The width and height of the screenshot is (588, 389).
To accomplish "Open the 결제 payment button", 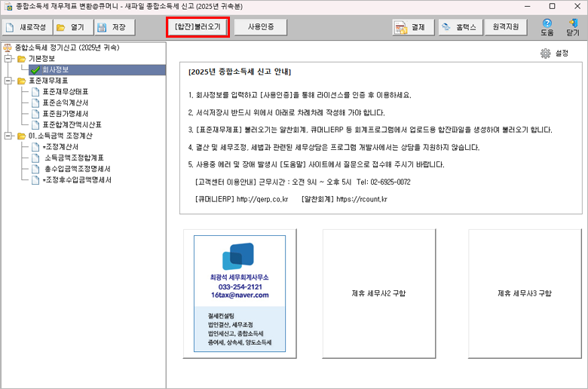I will (413, 27).
